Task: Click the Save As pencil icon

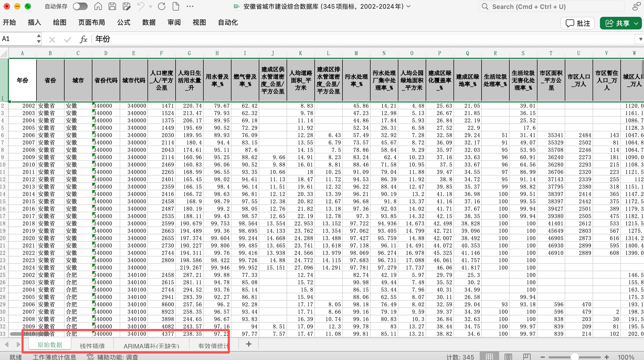Action: (x=126, y=6)
